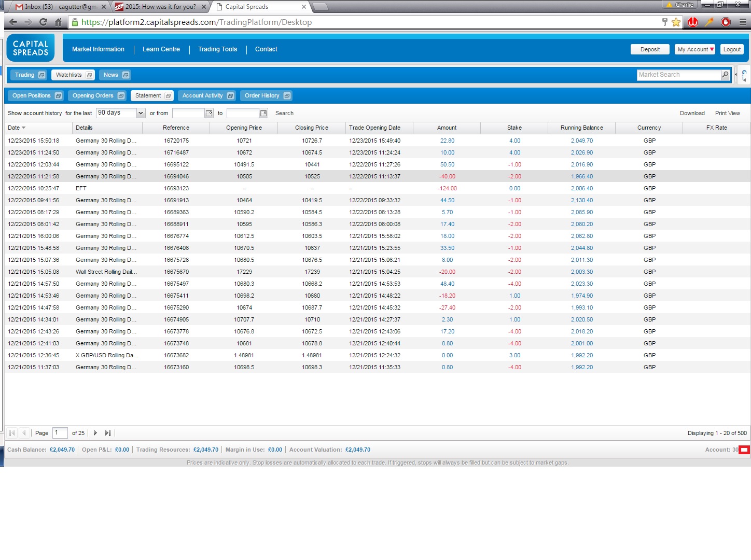Pop out the Opening Orders panel icon
Viewport: 751px width, 560px height.
point(121,96)
